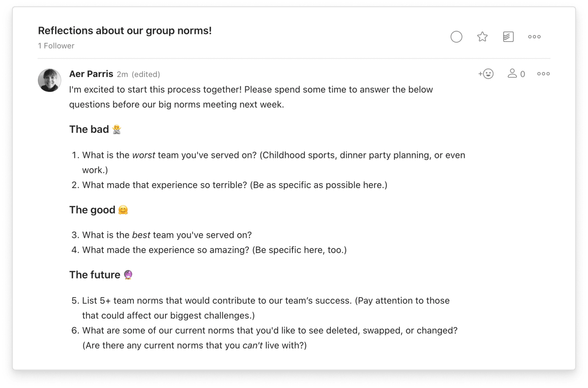Toggle the star to favorite the thread
This screenshot has height=388, width=588.
482,36
